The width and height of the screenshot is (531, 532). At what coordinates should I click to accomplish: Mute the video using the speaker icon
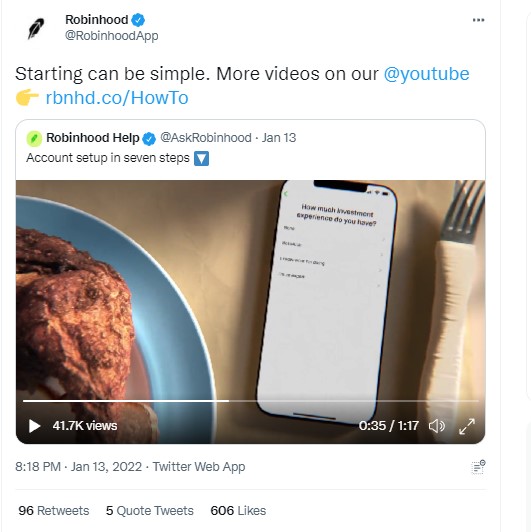click(437, 426)
